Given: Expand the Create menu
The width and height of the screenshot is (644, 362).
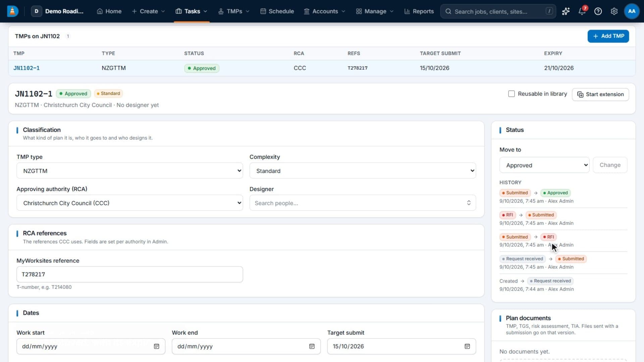Looking at the screenshot, I should (148, 11).
